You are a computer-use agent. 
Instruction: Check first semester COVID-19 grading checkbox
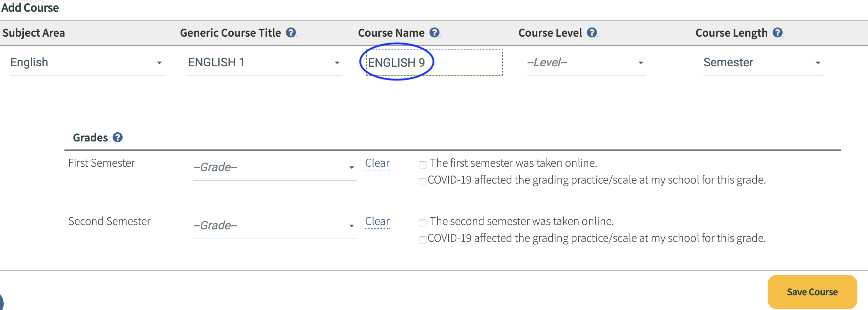423,181
